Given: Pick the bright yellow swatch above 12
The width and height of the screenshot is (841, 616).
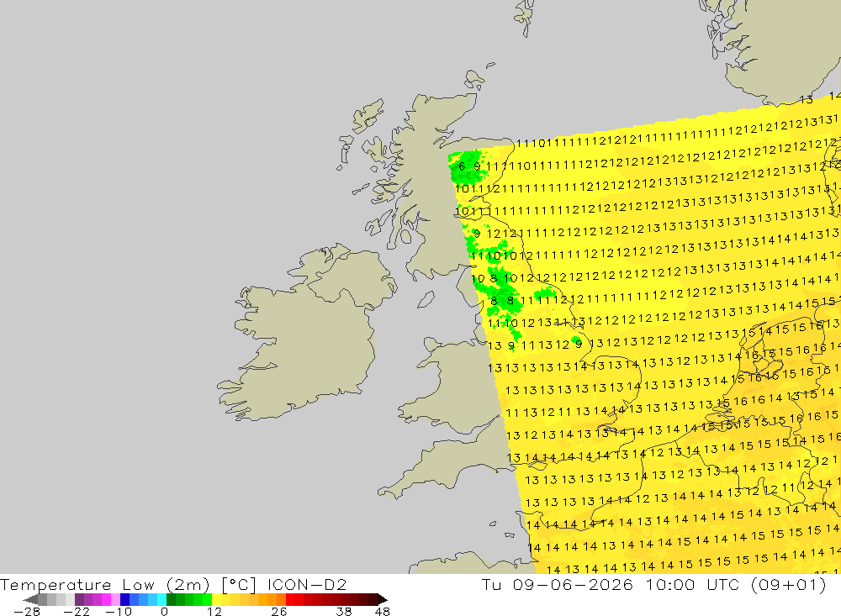Looking at the screenshot, I should [x=217, y=600].
